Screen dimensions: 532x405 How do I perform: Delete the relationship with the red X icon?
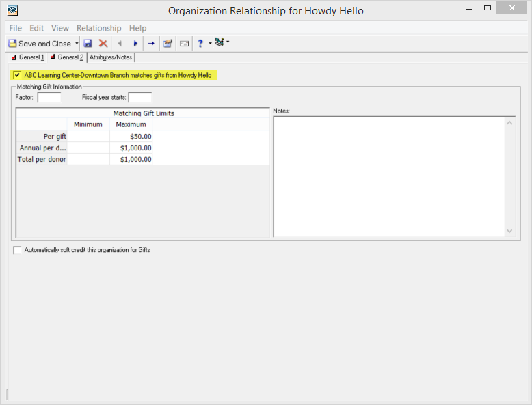click(x=103, y=44)
